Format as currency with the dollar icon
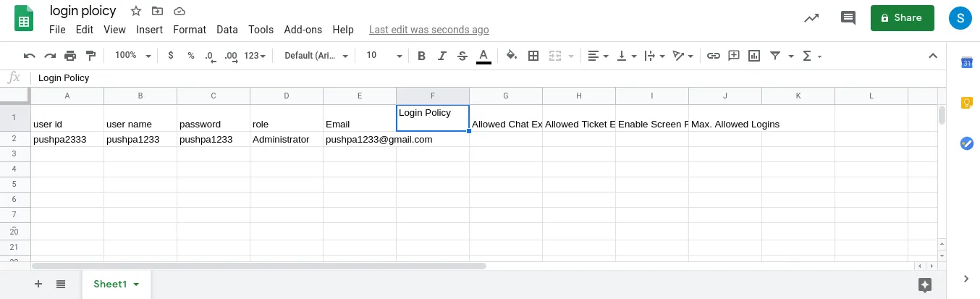 tap(170, 56)
